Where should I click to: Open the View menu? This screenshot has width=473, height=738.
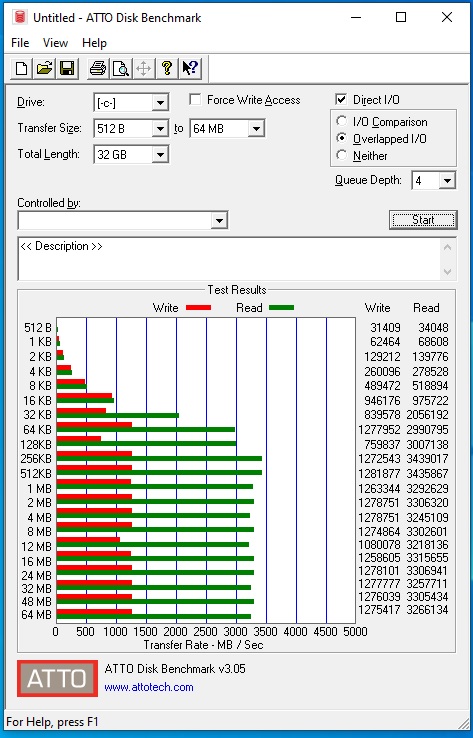[55, 43]
